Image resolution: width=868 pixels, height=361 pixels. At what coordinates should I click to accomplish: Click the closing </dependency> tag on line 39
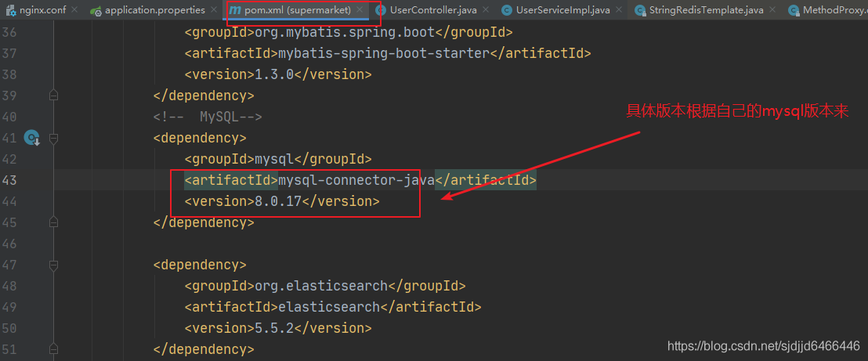[x=204, y=96]
